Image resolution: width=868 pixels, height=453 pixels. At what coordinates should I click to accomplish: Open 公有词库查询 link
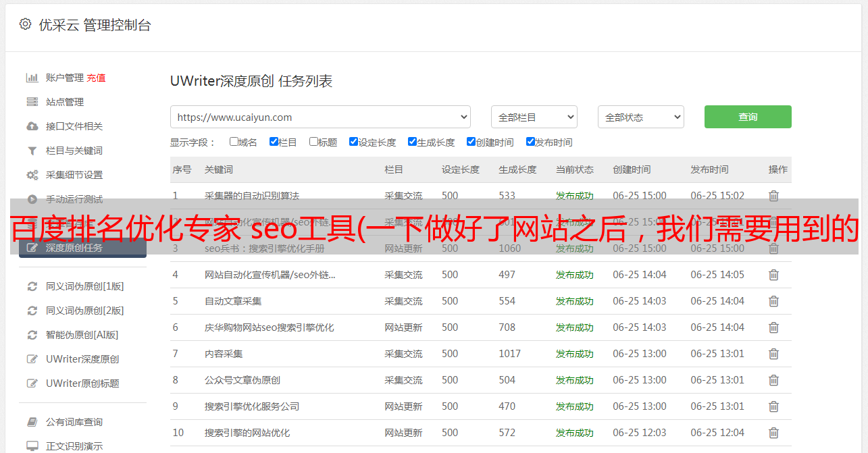click(74, 422)
